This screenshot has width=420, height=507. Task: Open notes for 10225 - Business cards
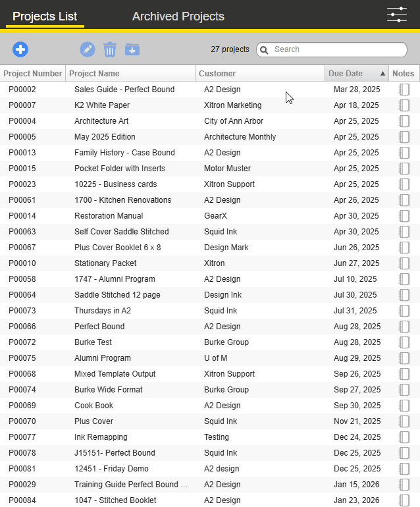[404, 184]
